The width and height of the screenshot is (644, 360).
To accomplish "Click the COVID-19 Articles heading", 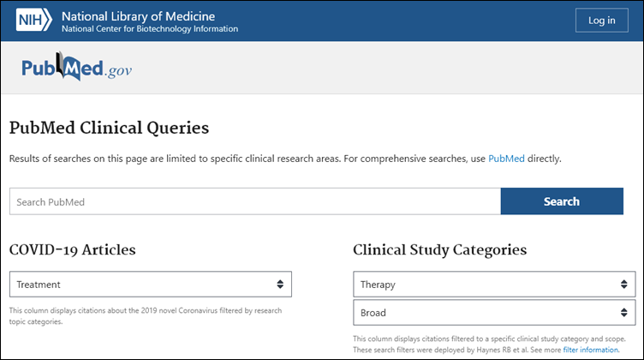I will pos(72,249).
